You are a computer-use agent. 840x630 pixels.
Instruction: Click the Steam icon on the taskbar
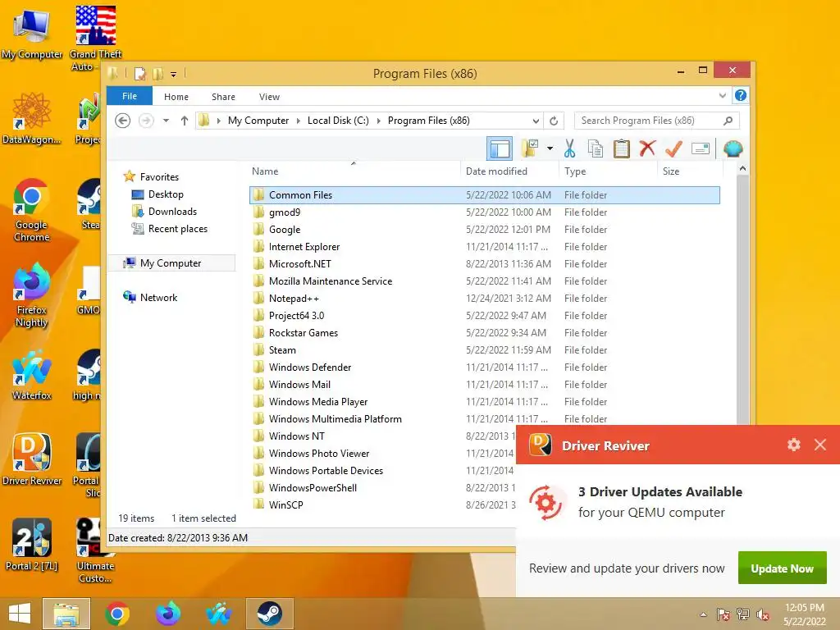coord(269,614)
